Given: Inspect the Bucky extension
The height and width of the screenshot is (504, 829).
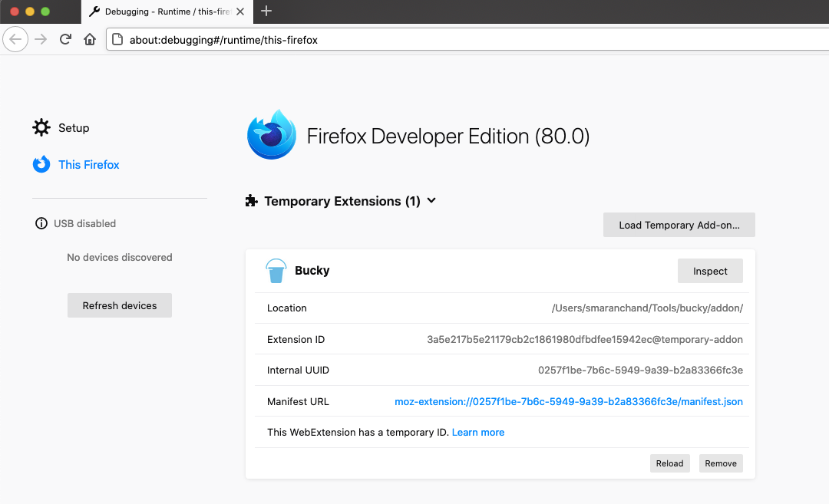Looking at the screenshot, I should [x=710, y=271].
